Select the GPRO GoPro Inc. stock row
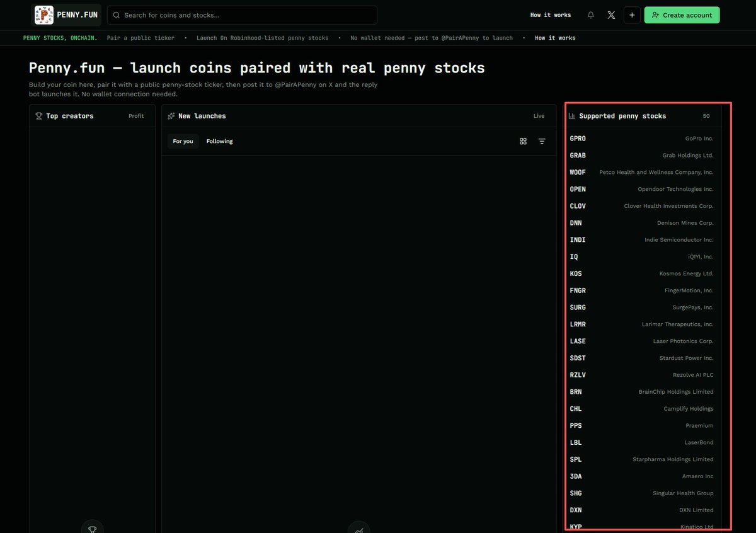Image resolution: width=756 pixels, height=533 pixels. (641, 139)
